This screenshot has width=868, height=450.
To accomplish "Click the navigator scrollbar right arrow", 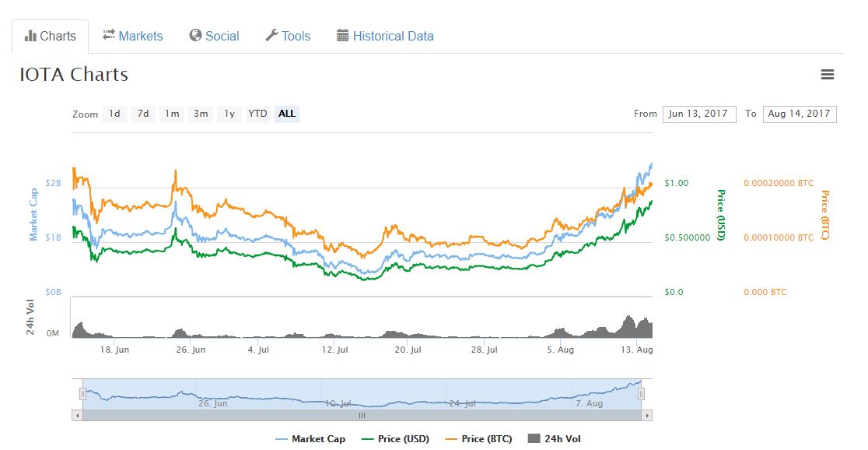I will point(646,415).
